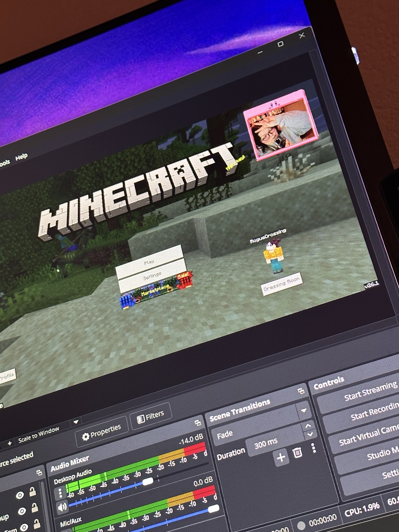The image size is (399, 532).
Task: Hide the topmost visible source via eye
Action: [20, 495]
